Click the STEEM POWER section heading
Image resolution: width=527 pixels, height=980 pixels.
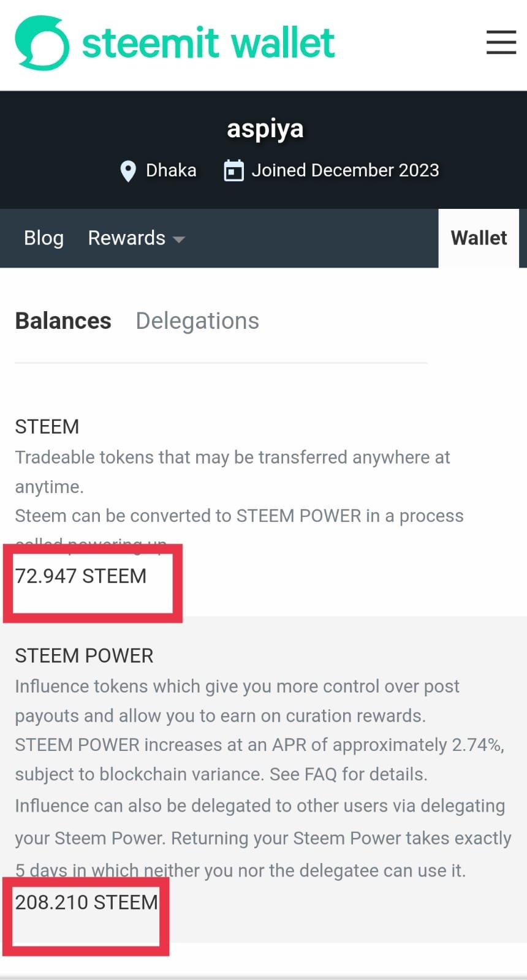coord(84,655)
